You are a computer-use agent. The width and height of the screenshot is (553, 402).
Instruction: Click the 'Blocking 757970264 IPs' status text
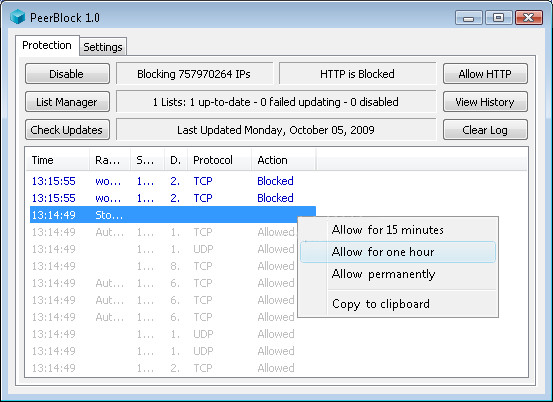(x=194, y=74)
